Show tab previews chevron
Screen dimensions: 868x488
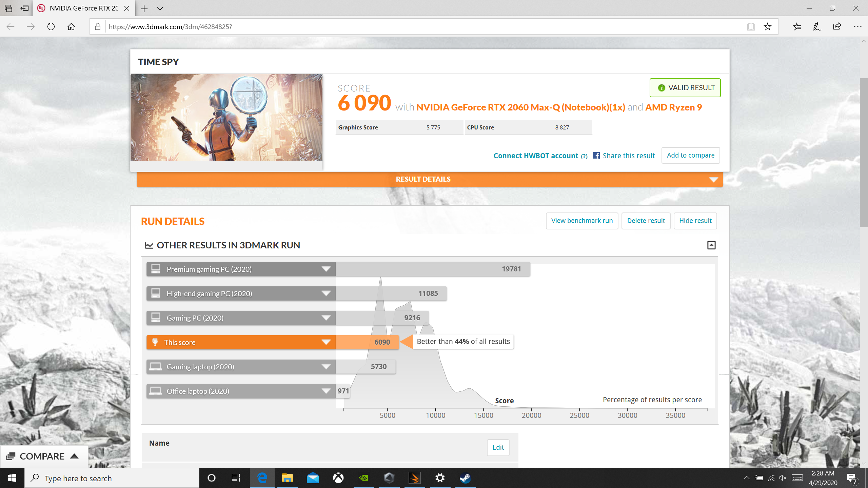(x=160, y=8)
